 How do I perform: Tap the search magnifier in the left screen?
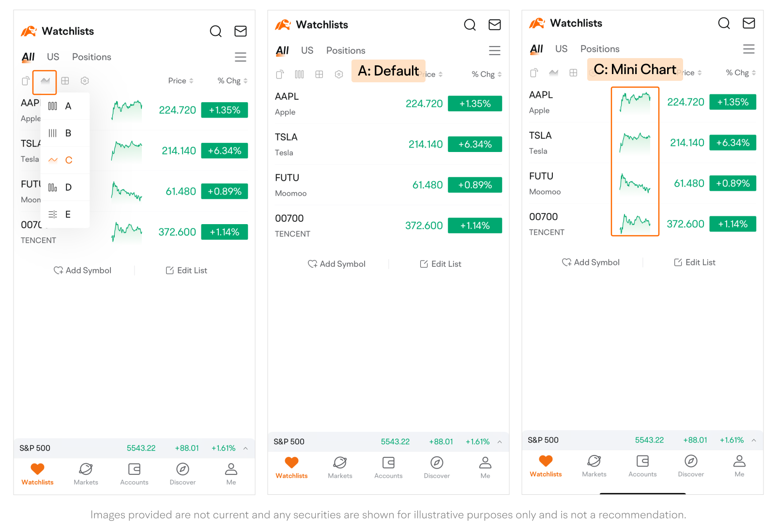tap(215, 31)
